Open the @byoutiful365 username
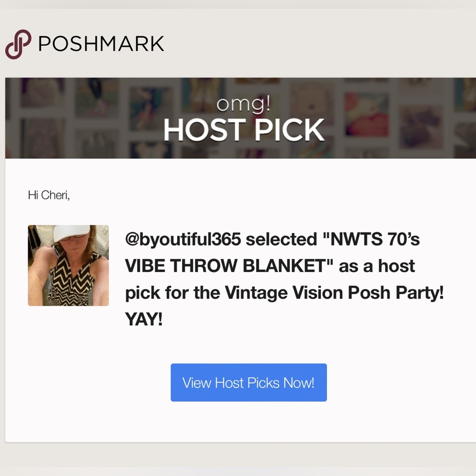476x476 pixels. pos(183,239)
